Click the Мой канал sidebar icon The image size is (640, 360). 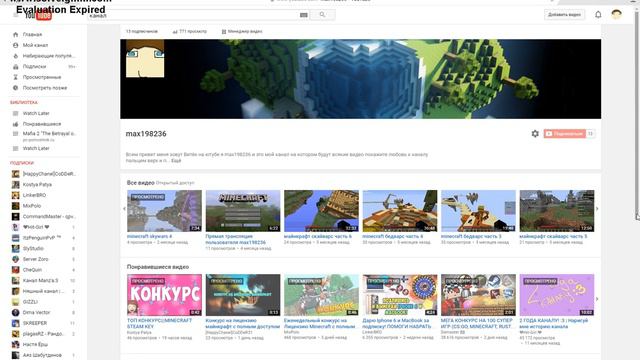pos(16,45)
